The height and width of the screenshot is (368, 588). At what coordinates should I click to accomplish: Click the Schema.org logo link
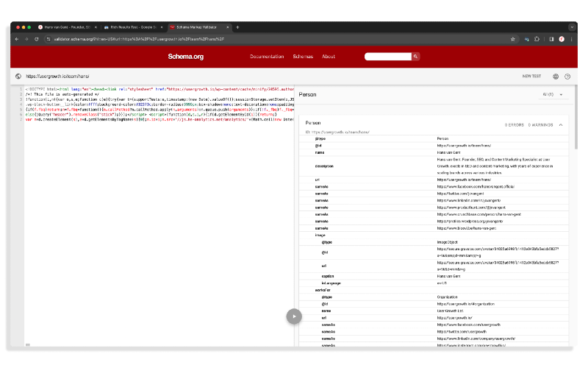coord(186,57)
